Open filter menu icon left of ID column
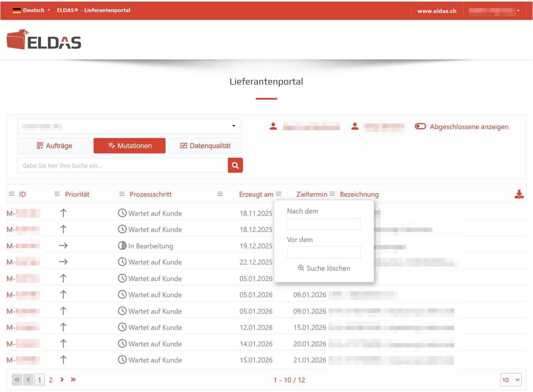Viewport: 533px width, 392px height. click(12, 194)
